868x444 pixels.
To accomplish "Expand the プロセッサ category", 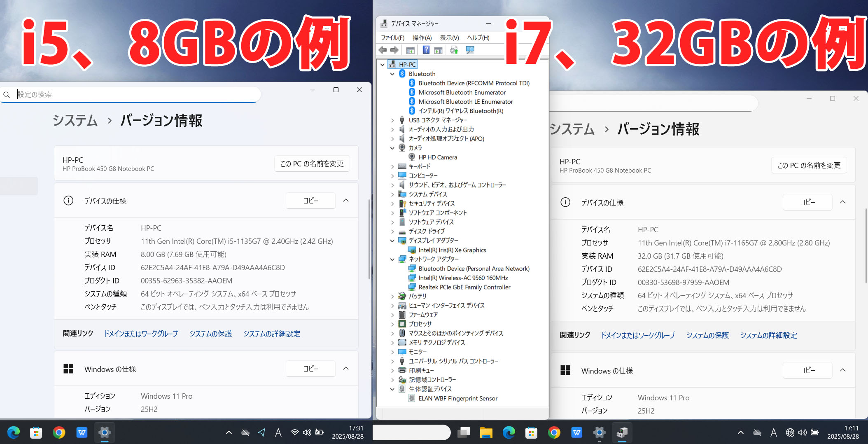I will coord(392,324).
